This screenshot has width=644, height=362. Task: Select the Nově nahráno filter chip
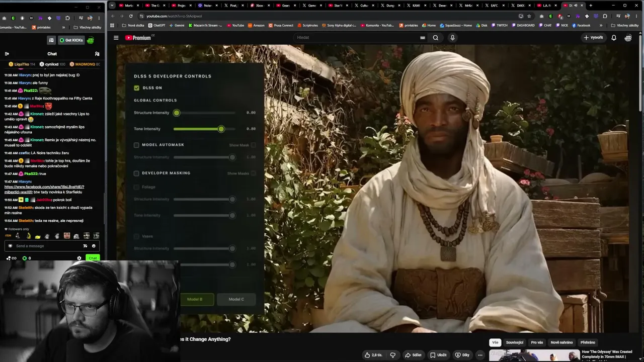561,342
